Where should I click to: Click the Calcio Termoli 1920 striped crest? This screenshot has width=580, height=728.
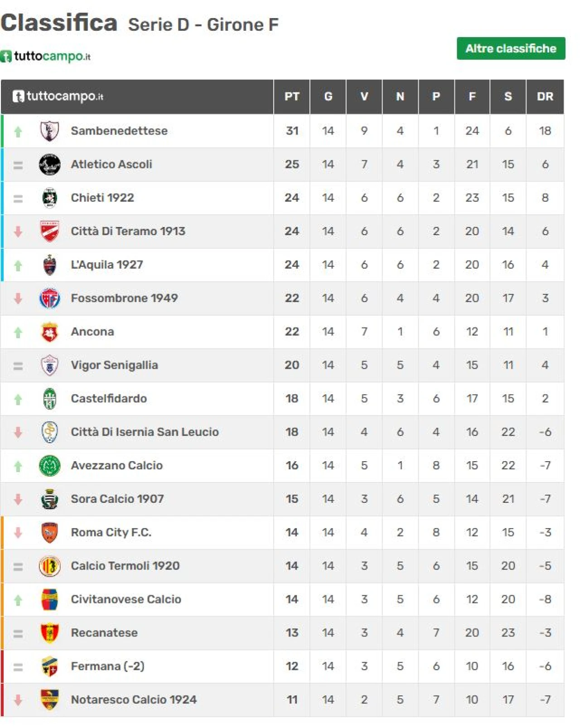(49, 566)
